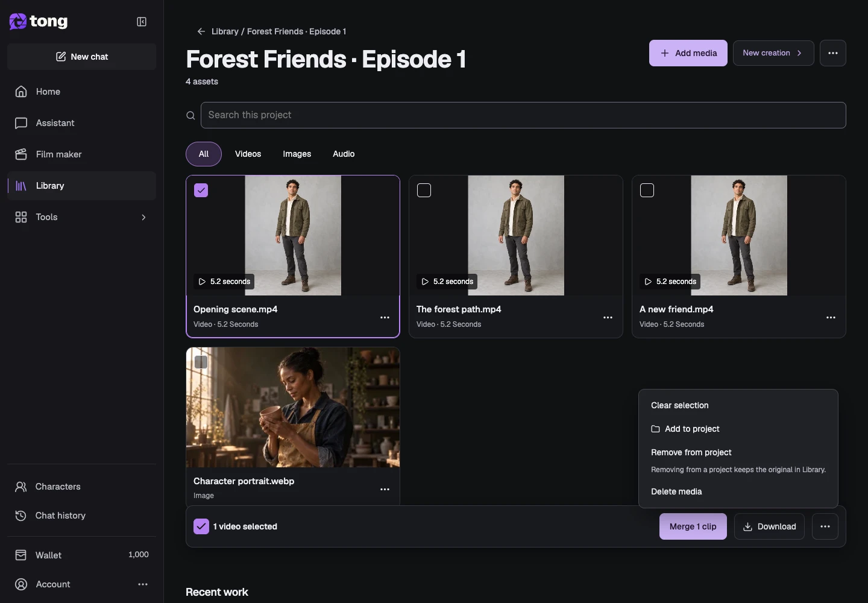This screenshot has width=868, height=603.
Task: Click the search magnifier icon
Action: pos(190,115)
